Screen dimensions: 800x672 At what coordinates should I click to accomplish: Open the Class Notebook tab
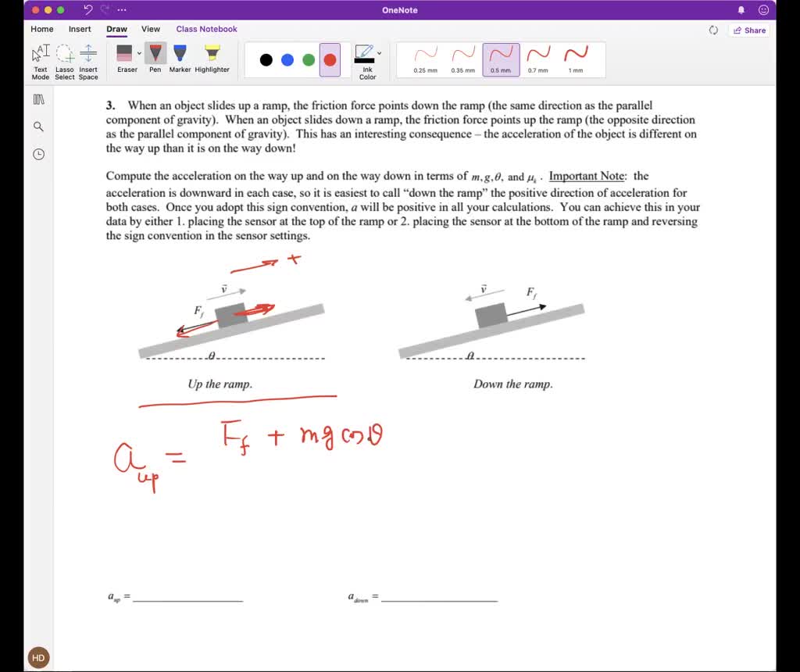pyautogui.click(x=206, y=29)
